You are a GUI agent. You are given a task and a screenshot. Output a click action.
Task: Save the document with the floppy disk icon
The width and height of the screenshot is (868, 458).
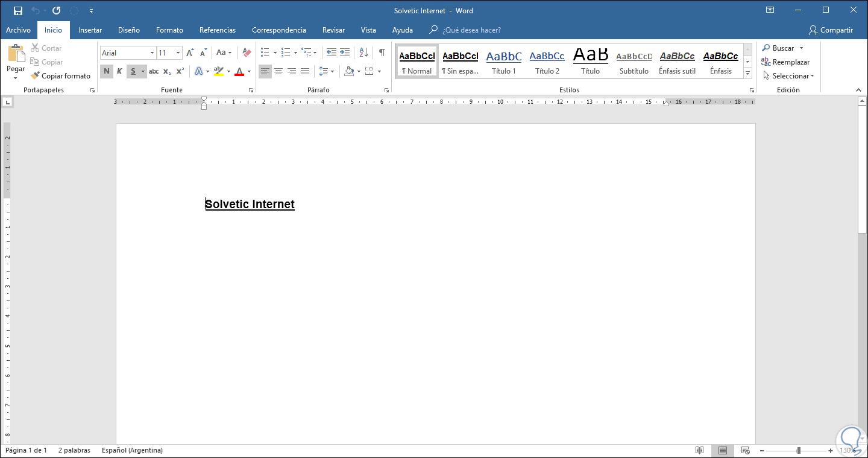pyautogui.click(x=18, y=11)
